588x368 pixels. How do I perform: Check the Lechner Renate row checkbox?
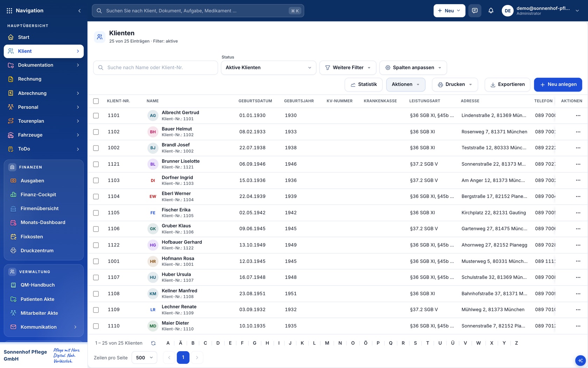click(96, 310)
